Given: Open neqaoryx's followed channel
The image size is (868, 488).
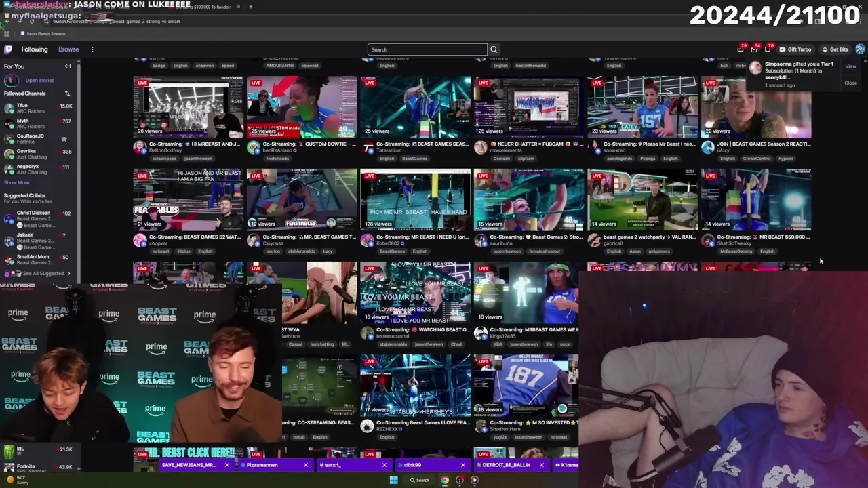Looking at the screenshot, I should click(x=39, y=169).
